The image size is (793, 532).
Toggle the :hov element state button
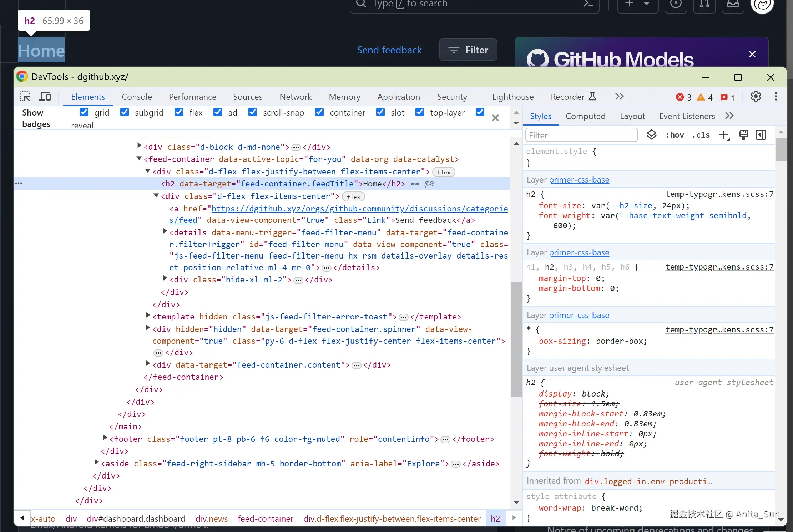[x=675, y=135]
